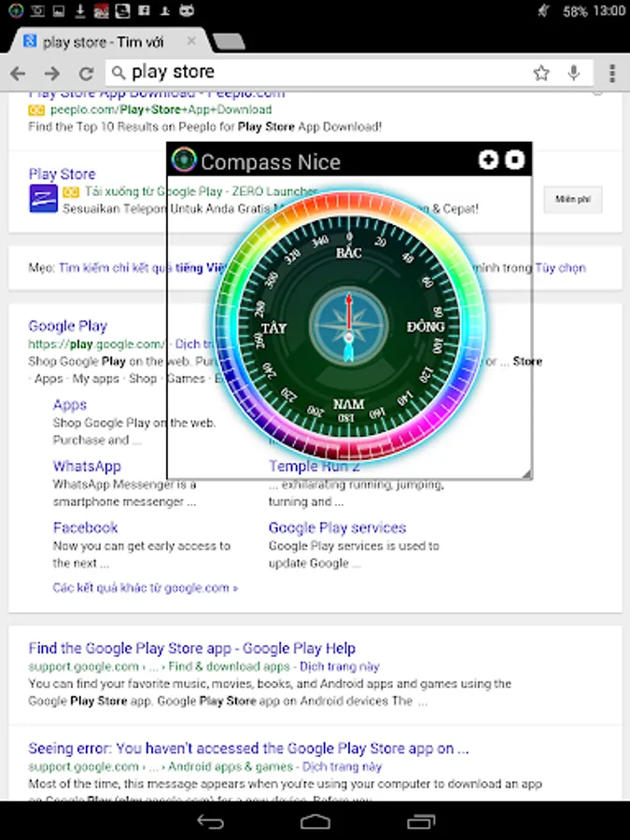Open the 'Facebook' sitelink
This screenshot has width=630, height=840.
pyautogui.click(x=85, y=527)
